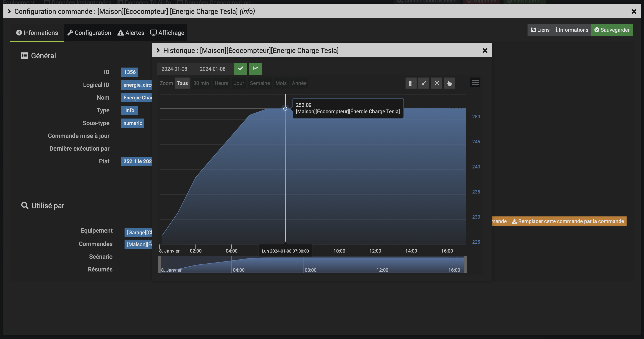Click the pointing hand icon in chart toolbar

point(449,83)
